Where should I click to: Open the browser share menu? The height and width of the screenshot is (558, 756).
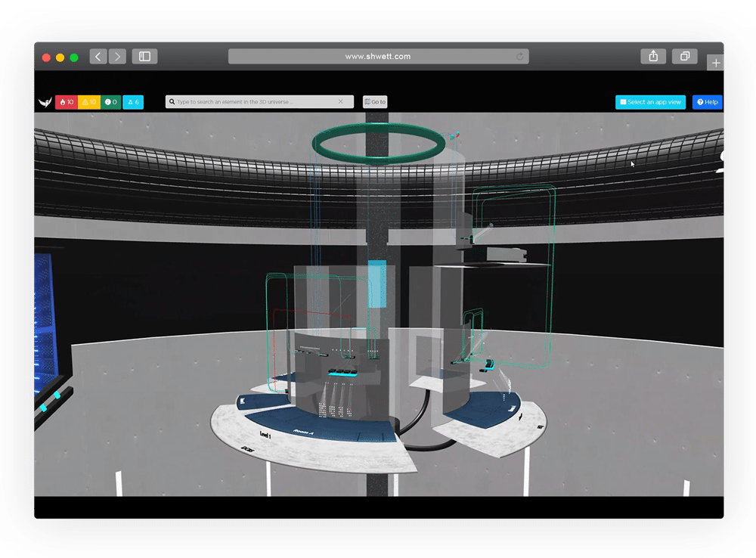click(653, 57)
